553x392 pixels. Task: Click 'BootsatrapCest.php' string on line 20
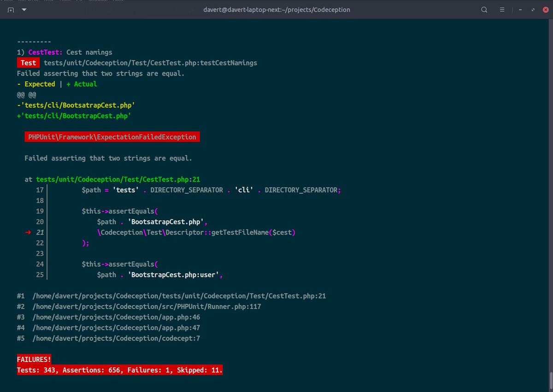166,222
